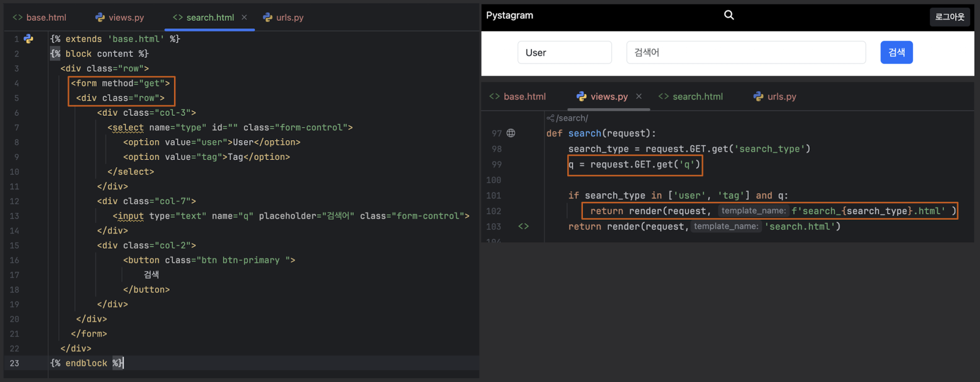Click the template_name inlay hint on line 102
This screenshot has width=980, height=382.
click(x=753, y=211)
